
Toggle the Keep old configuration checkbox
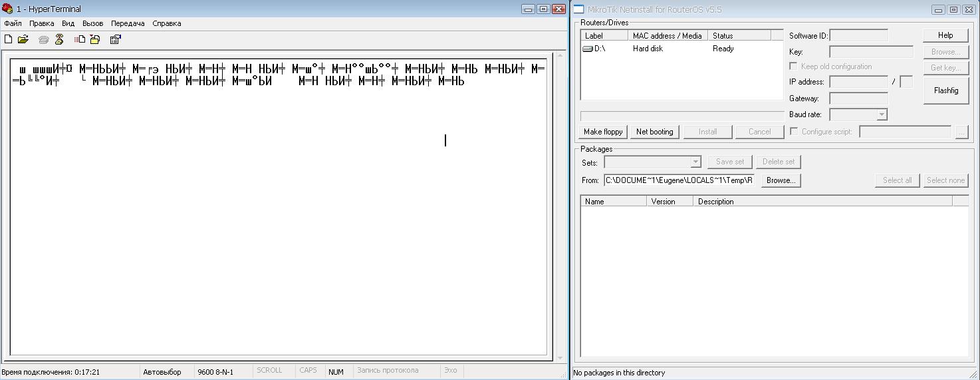793,67
